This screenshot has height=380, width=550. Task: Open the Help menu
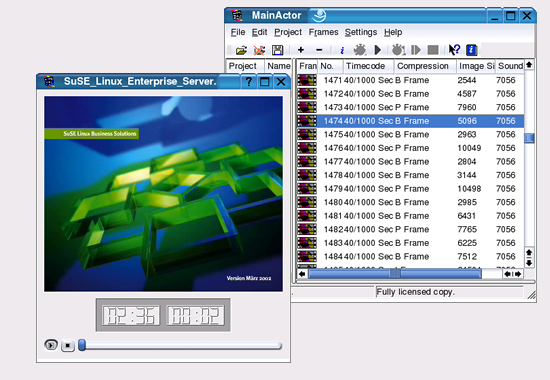(393, 32)
